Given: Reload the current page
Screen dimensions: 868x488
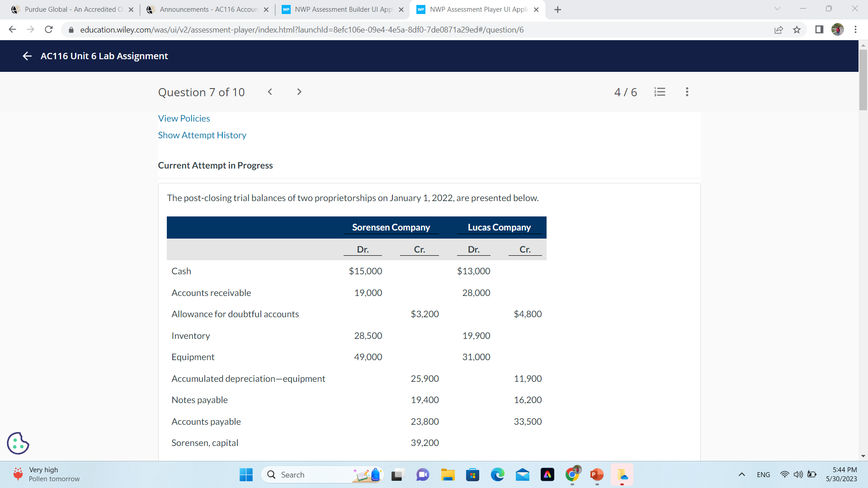Looking at the screenshot, I should [49, 29].
